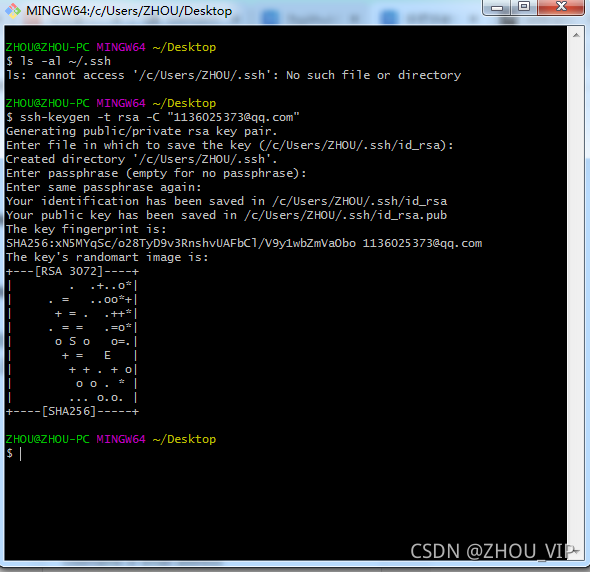Click 'The key fingerprint is:' line
Screen dimensions: 590x572
point(86,229)
